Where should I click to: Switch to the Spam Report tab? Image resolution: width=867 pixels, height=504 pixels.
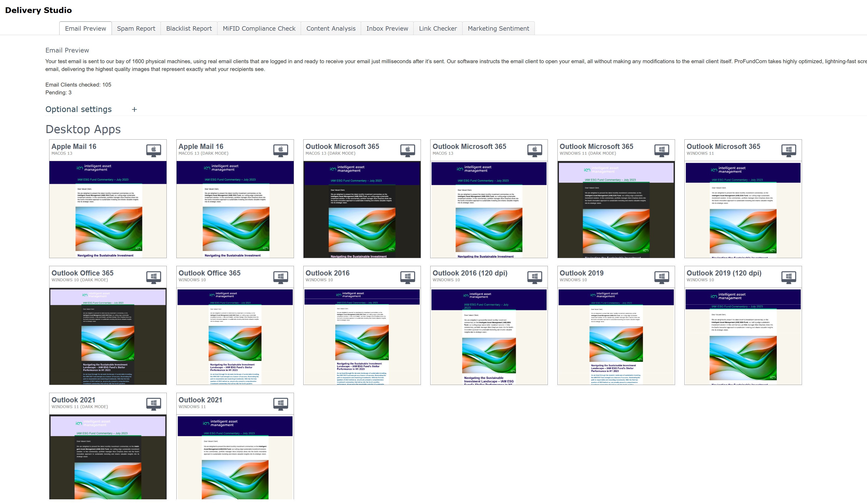tap(136, 29)
